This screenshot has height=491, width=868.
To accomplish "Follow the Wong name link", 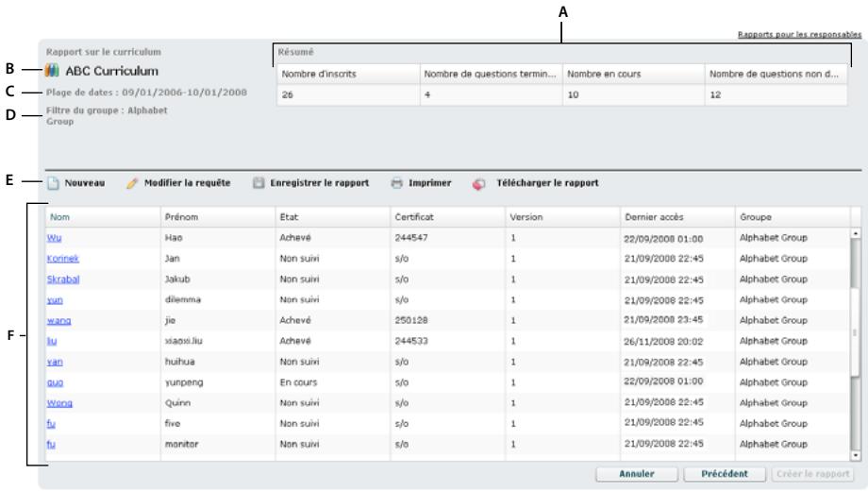I will click(59, 403).
